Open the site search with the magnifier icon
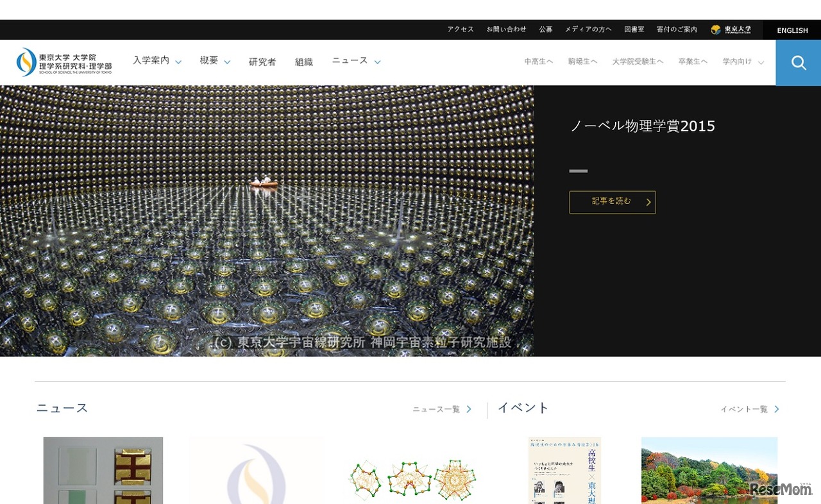821x504 pixels. (x=798, y=62)
